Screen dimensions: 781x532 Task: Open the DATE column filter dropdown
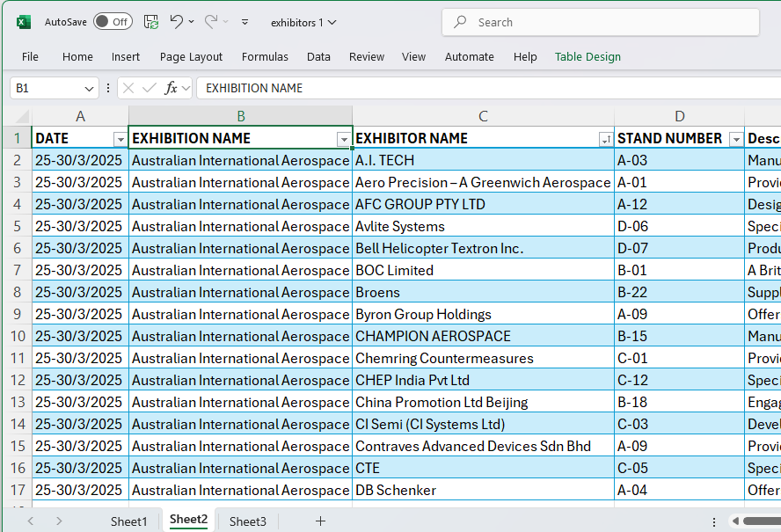pyautogui.click(x=120, y=140)
